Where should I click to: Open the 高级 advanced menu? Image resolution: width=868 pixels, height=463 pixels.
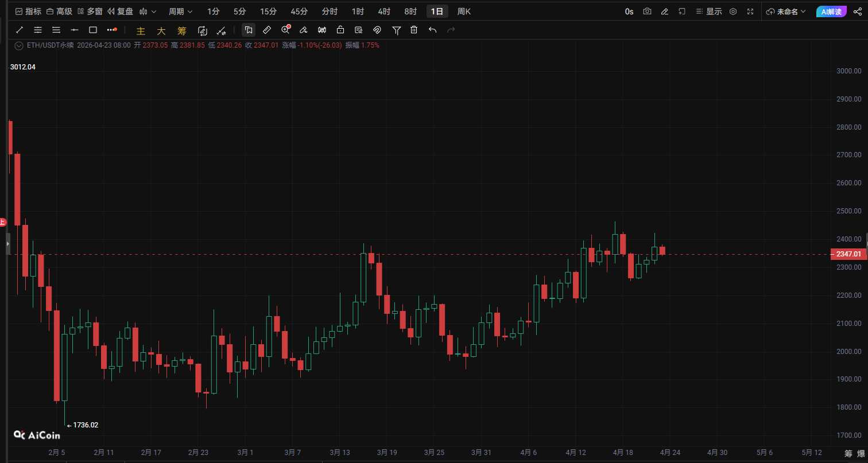tap(59, 11)
